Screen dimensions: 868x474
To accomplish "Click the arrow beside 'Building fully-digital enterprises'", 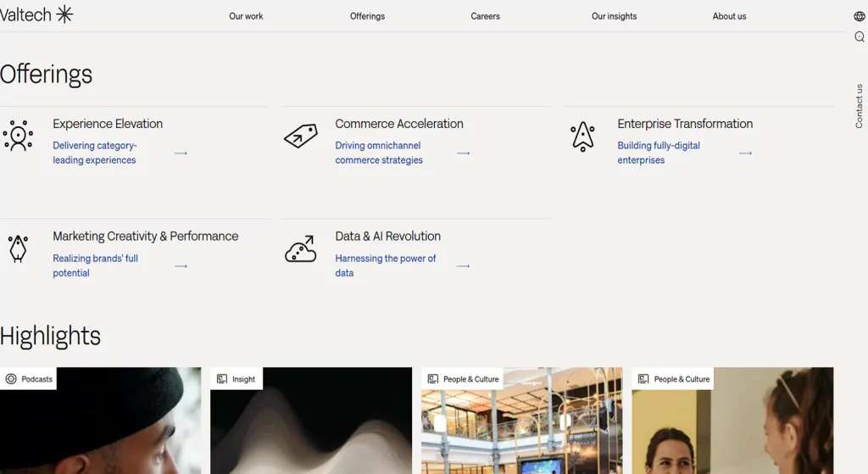I will click(745, 153).
